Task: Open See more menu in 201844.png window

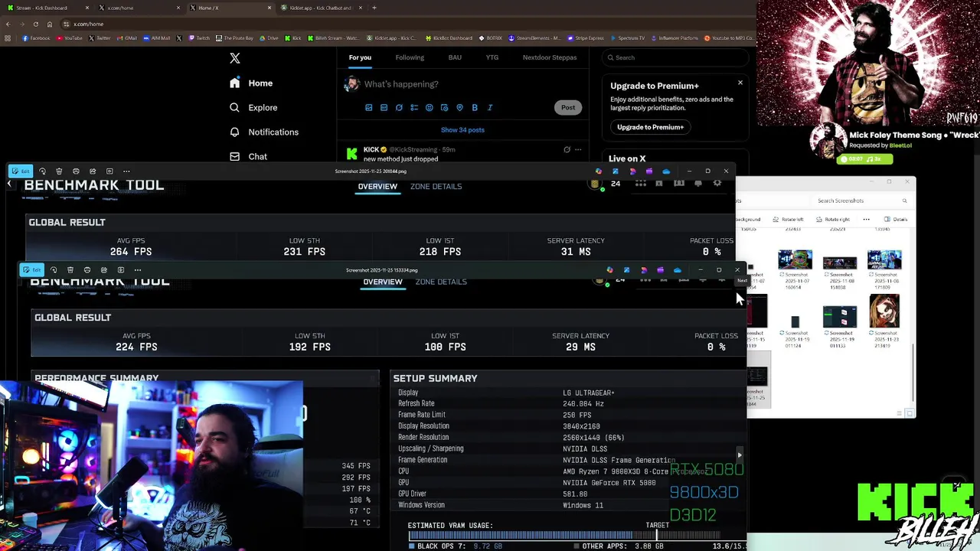Action: (126, 171)
